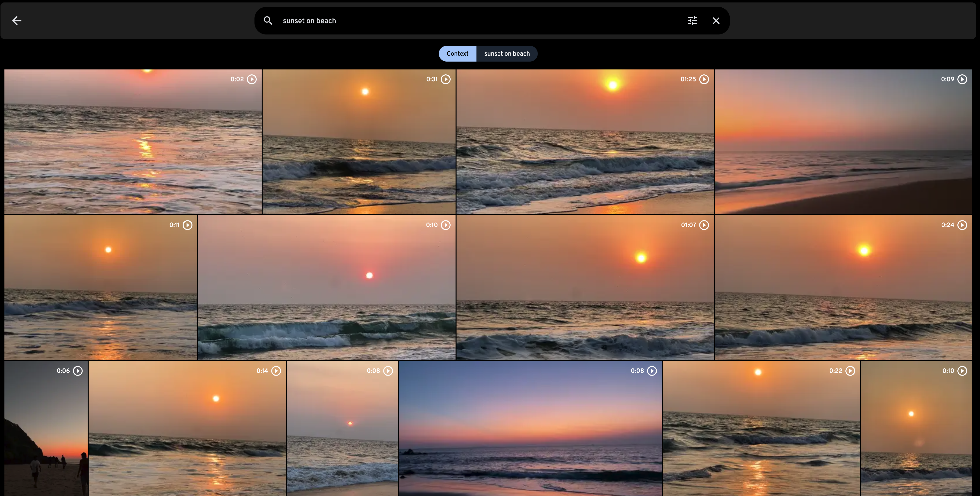
Task: Click play icon on 01:25 video
Action: (x=704, y=79)
